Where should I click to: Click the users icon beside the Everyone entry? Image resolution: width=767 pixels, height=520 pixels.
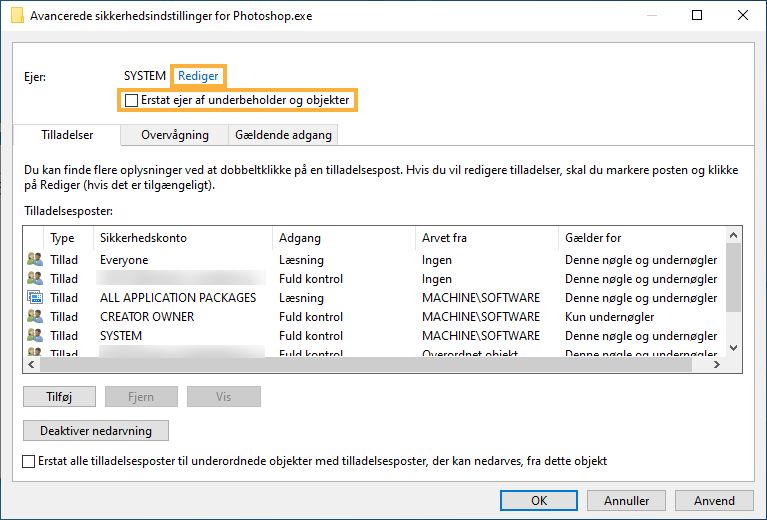tap(35, 260)
